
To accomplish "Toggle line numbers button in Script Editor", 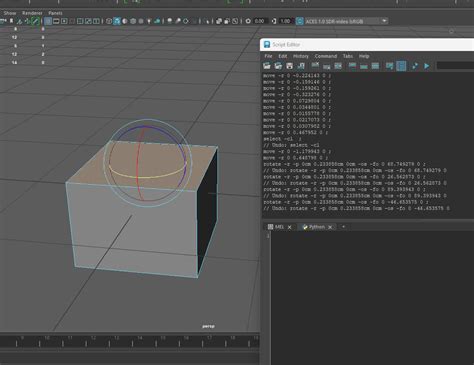I will tap(401, 66).
